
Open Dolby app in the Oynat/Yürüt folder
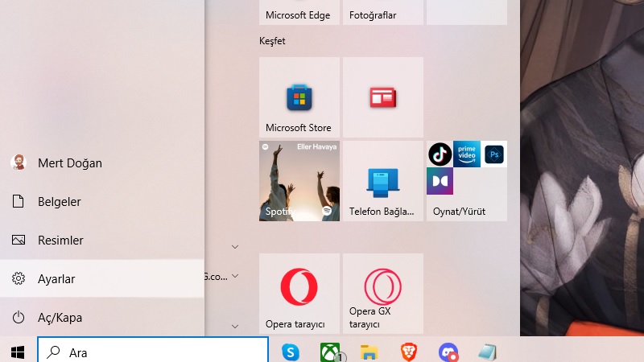pyautogui.click(x=440, y=181)
